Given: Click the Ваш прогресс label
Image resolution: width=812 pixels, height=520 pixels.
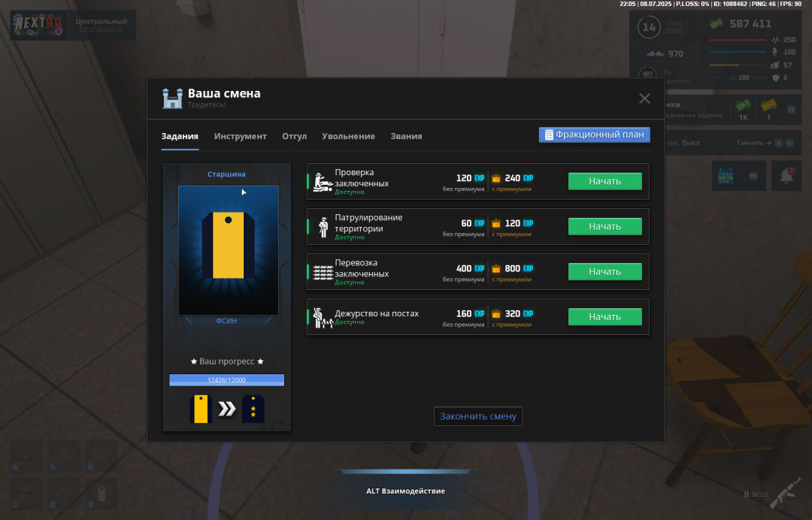Looking at the screenshot, I should [227, 361].
